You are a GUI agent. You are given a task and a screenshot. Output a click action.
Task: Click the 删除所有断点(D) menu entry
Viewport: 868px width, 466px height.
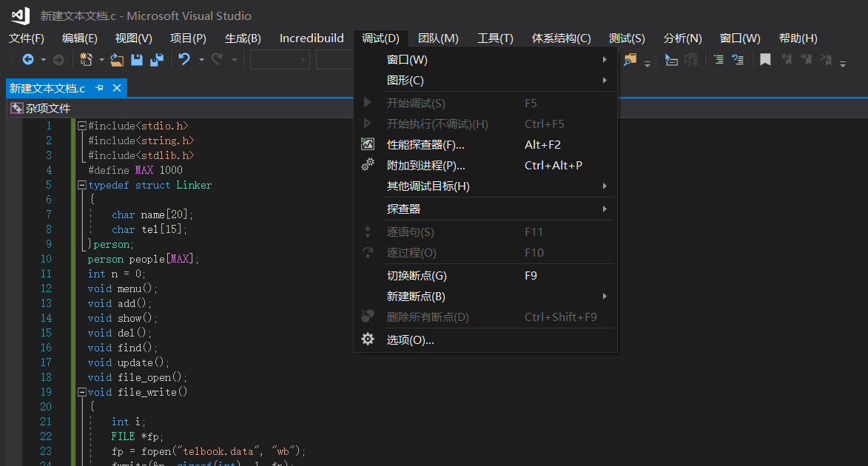485,317
